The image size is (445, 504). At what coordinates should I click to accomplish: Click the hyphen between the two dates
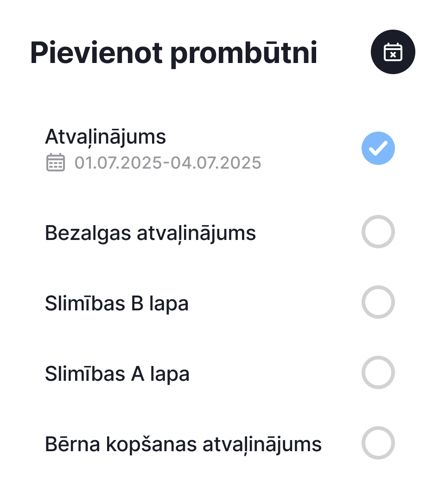(166, 163)
